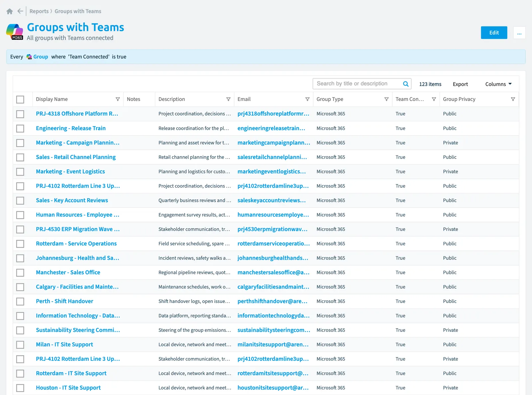
Task: Open Calgary - Facilities and Maintenance group
Action: (77, 287)
